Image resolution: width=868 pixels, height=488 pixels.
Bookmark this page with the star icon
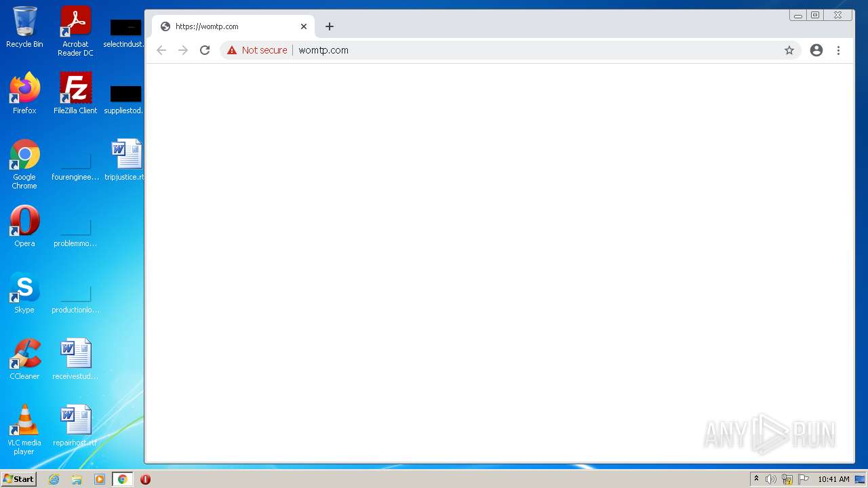click(789, 50)
